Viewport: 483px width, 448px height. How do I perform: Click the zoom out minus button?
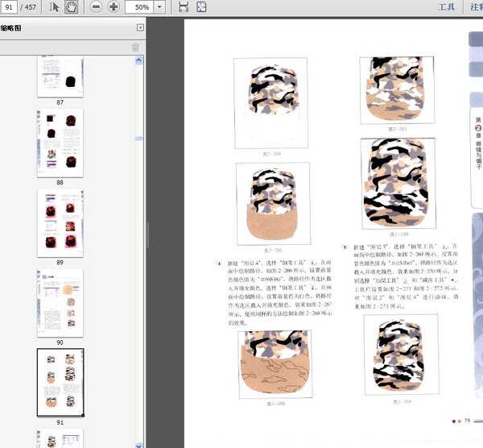[96, 7]
